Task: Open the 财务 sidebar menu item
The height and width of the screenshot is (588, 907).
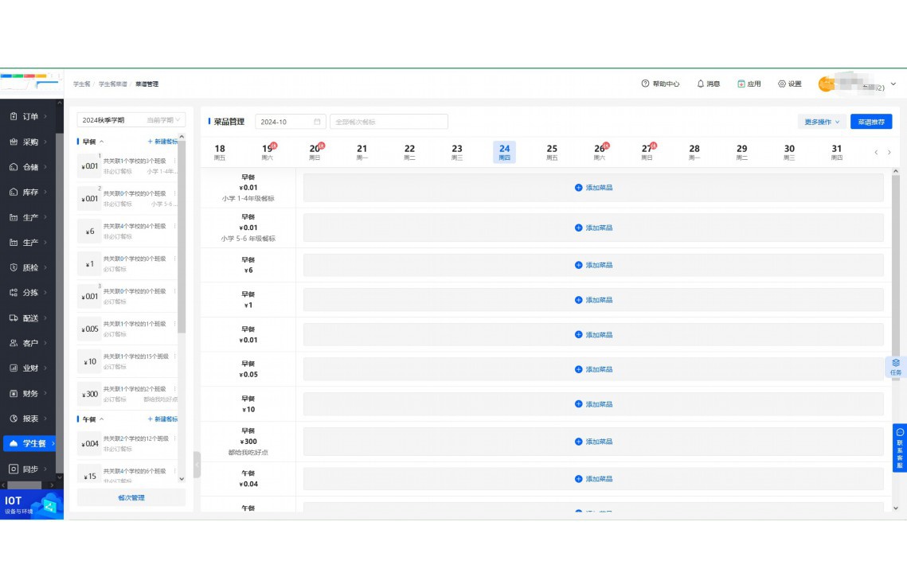Action: [x=29, y=393]
